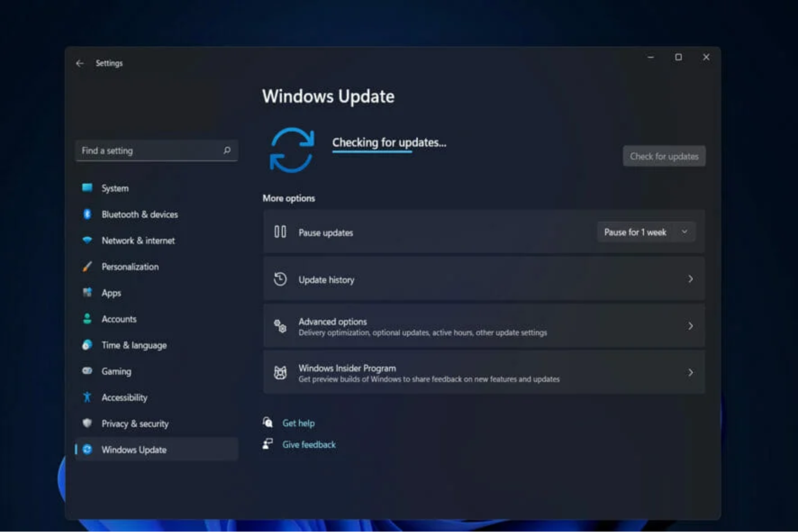Expand Advanced options chevron
The image size is (798, 532).
690,326
